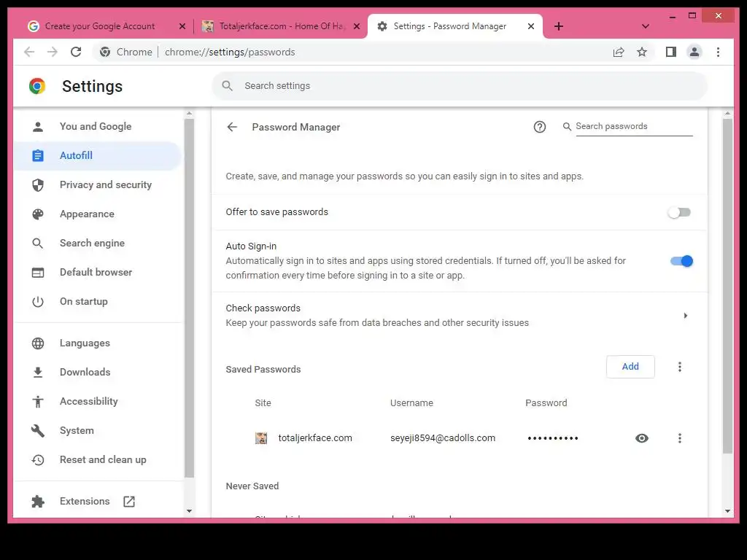747x560 pixels.
Task: Go back from Password Manager page
Action: point(232,127)
